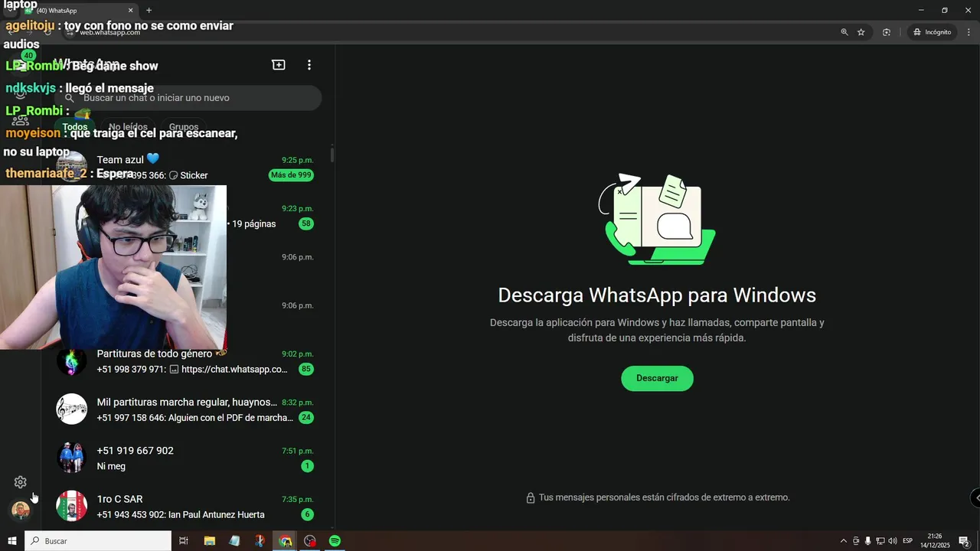
Task: Open chat with +51 919 667 902
Action: tap(188, 458)
